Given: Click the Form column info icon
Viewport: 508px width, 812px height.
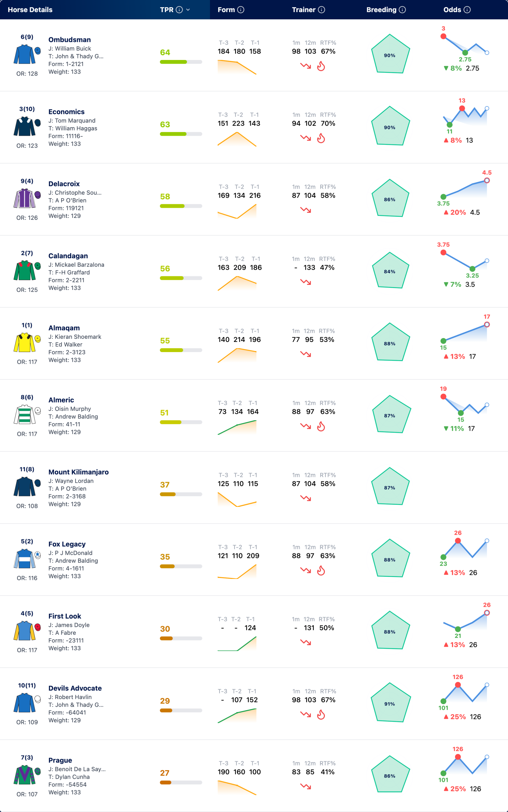Looking at the screenshot, I should 241,10.
